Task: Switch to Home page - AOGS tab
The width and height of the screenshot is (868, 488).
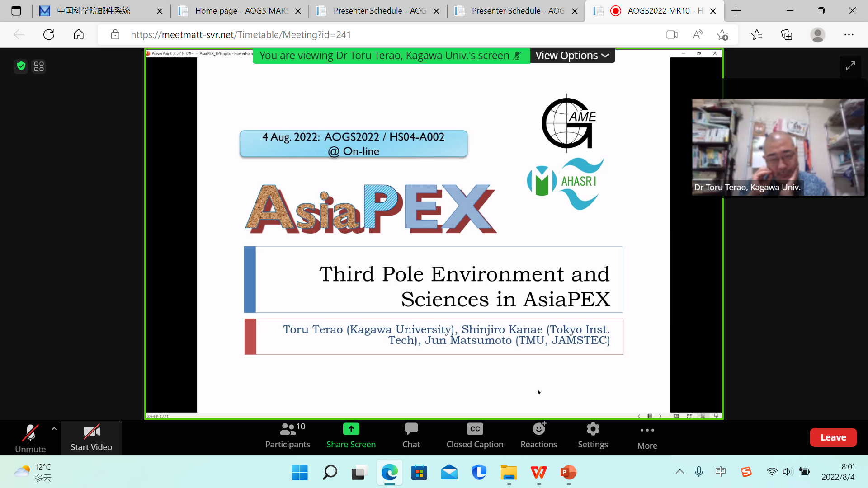Action: (240, 11)
